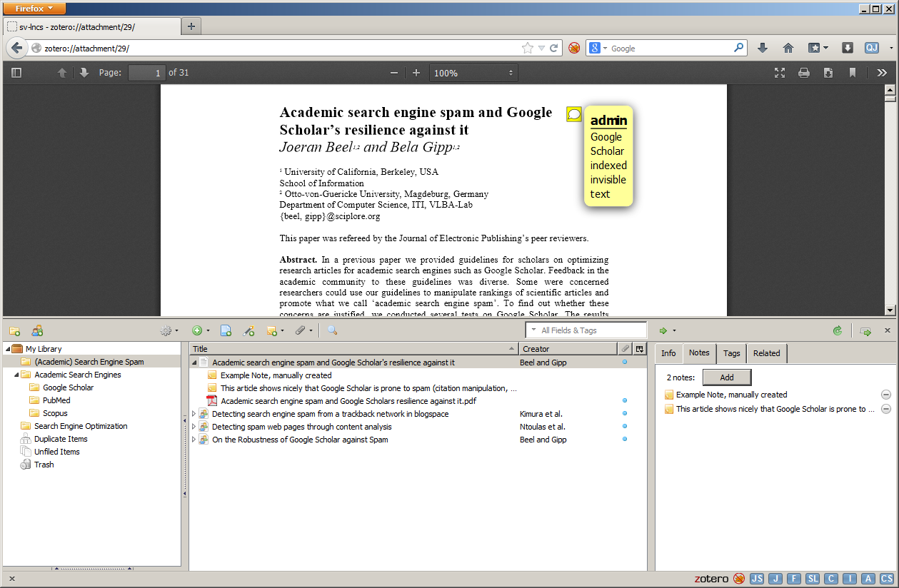Click the PDF viewer bookmark current view icon
This screenshot has width=899, height=588.
point(853,73)
